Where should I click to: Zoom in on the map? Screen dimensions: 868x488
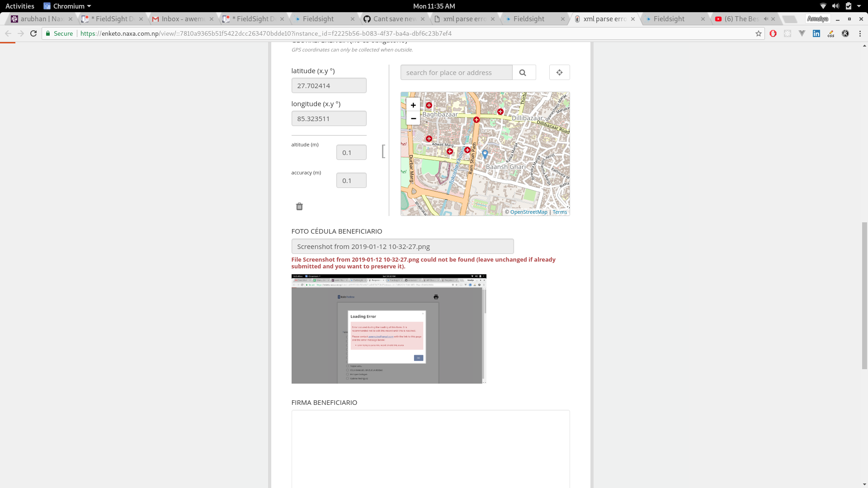click(413, 105)
